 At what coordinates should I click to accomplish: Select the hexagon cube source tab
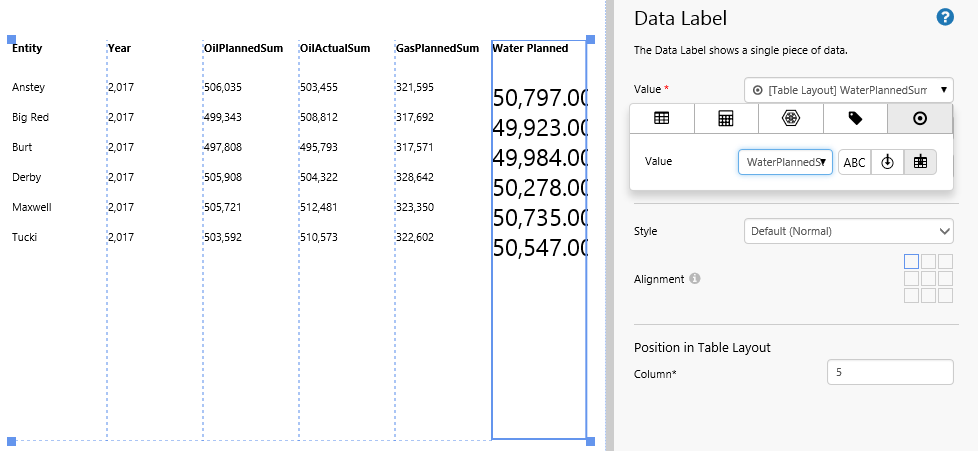[790, 118]
